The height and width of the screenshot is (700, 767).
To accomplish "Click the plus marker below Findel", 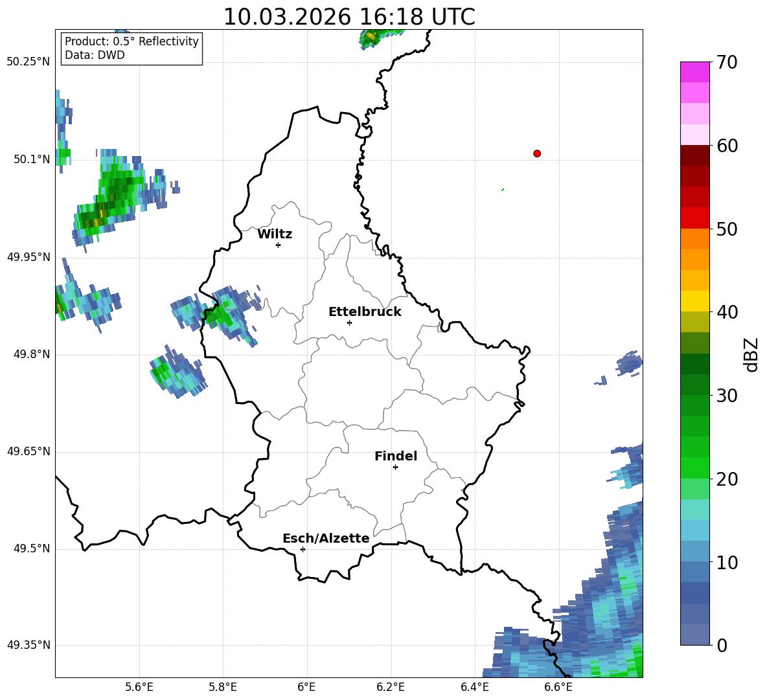I will click(395, 468).
